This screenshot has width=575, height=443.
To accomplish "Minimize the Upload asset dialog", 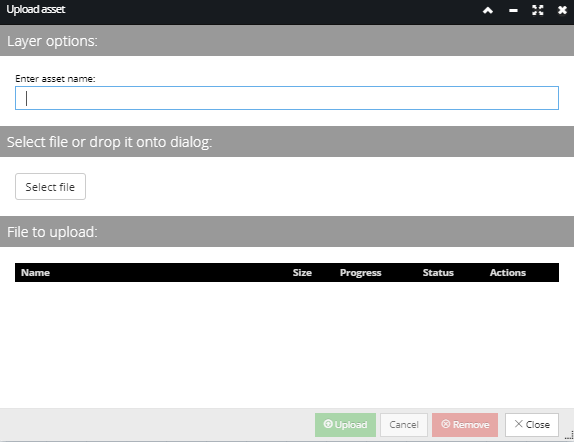I will [x=513, y=11].
